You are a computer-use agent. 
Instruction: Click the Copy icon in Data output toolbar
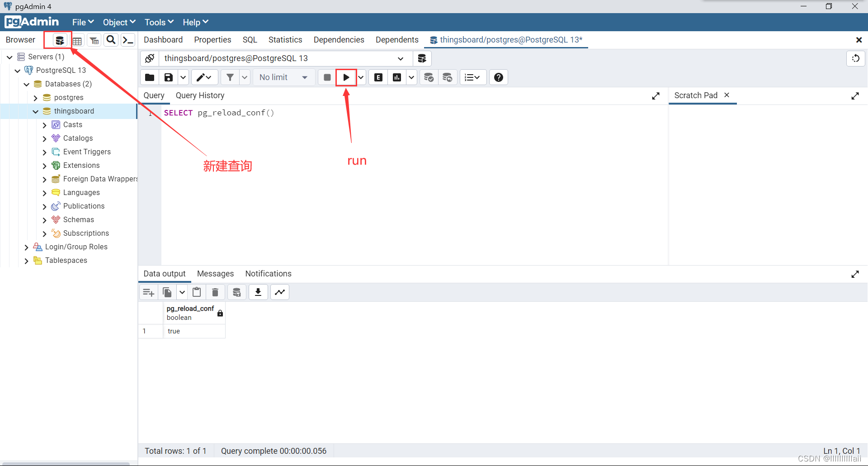pos(167,292)
